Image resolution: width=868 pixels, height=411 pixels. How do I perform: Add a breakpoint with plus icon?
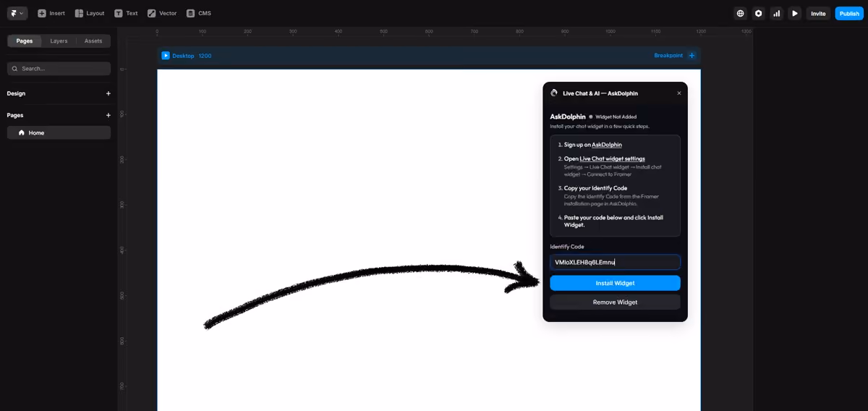[x=692, y=56]
